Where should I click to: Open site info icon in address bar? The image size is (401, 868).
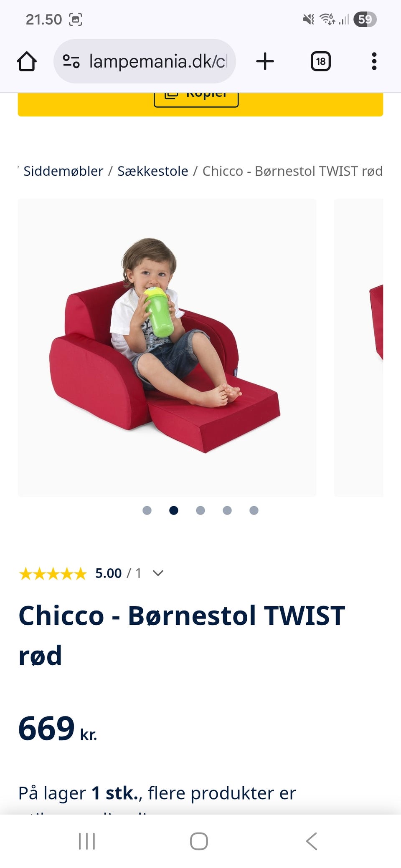pyautogui.click(x=71, y=61)
